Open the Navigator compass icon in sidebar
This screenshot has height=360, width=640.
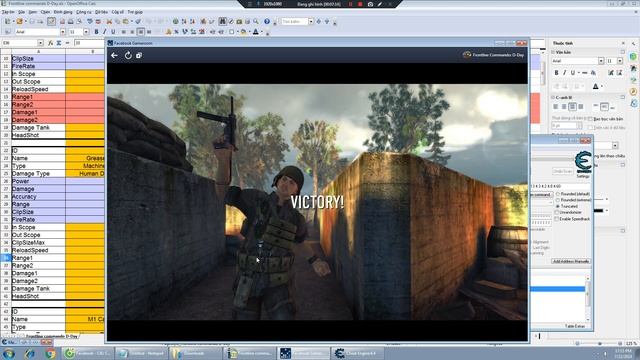click(x=633, y=92)
